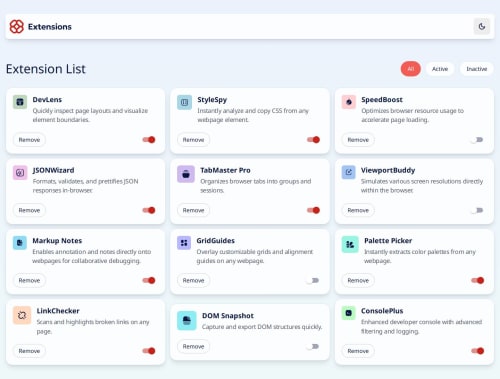Click the 'SpeedBoost' title text
This screenshot has width=500, height=379.
[x=382, y=100]
